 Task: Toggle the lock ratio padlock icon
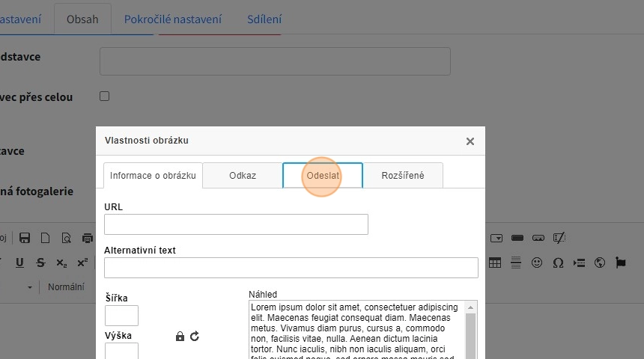(180, 337)
